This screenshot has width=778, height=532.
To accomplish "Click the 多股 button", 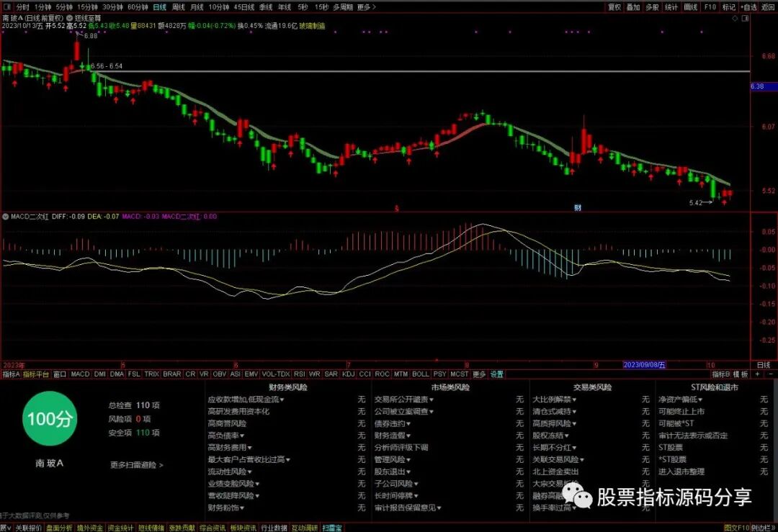I will pos(652,7).
